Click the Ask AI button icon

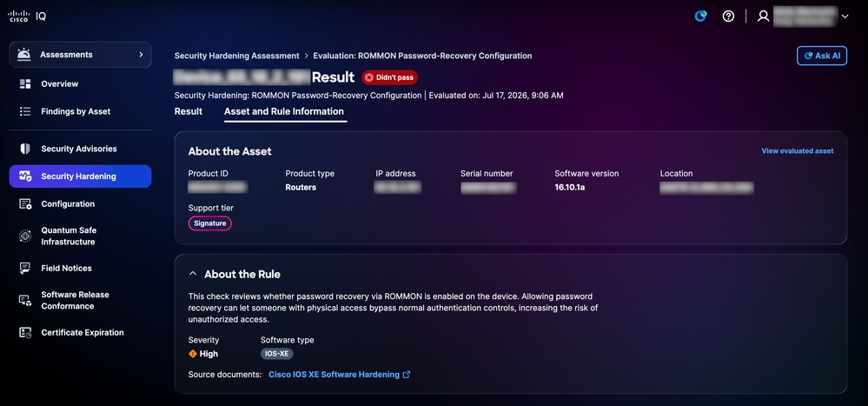[x=808, y=56]
